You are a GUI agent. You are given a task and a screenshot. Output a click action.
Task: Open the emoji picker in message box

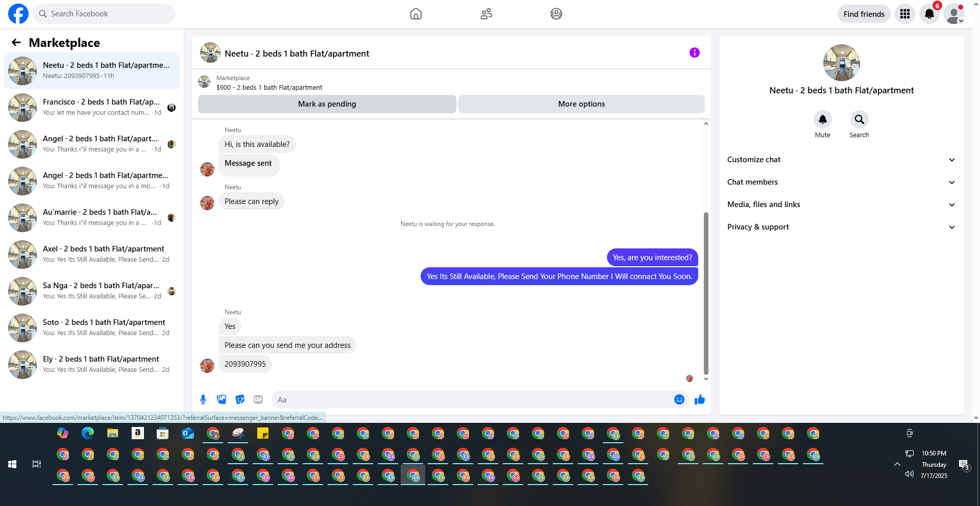pos(679,399)
